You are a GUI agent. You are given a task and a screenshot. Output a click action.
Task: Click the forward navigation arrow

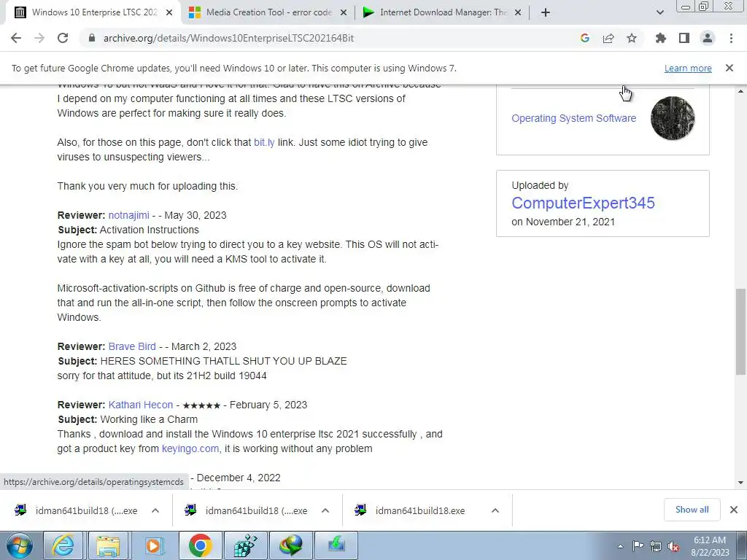pyautogui.click(x=39, y=38)
